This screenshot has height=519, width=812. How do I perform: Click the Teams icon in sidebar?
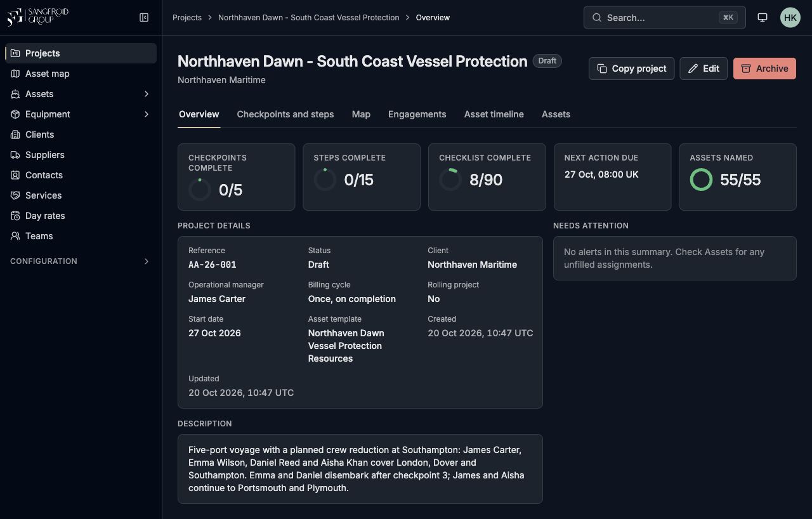click(15, 236)
